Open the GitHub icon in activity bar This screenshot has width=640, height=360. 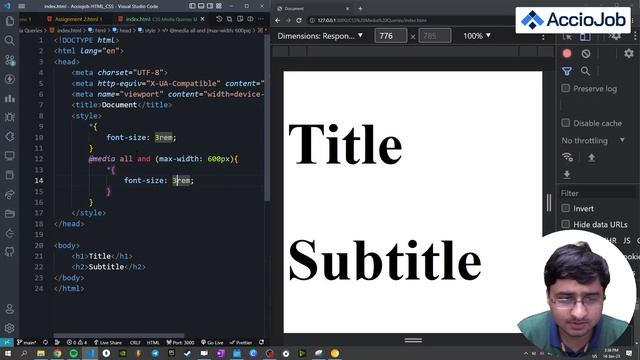10,252
